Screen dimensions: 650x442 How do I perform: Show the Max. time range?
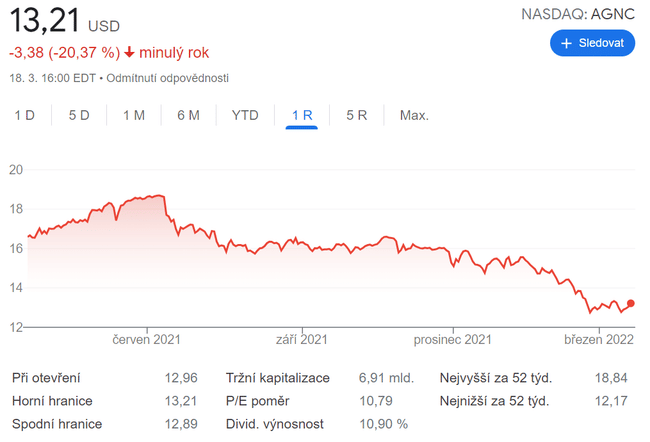tap(414, 115)
